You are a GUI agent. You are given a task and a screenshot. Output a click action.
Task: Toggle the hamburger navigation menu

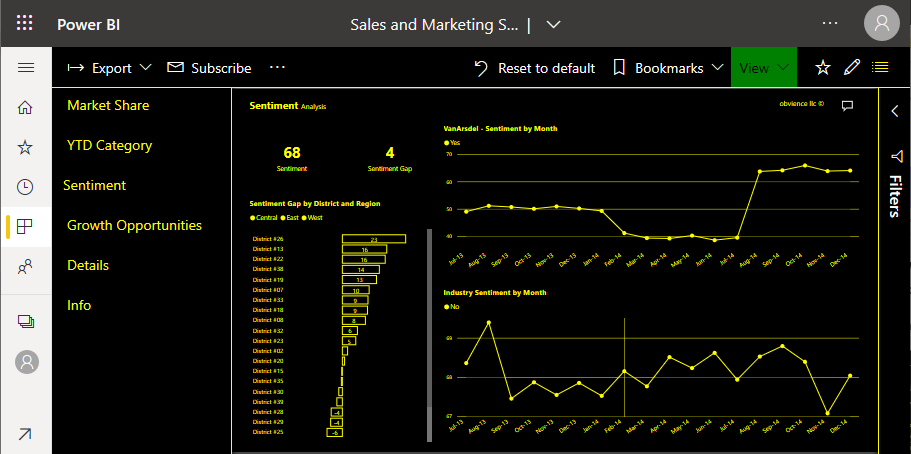(26, 68)
